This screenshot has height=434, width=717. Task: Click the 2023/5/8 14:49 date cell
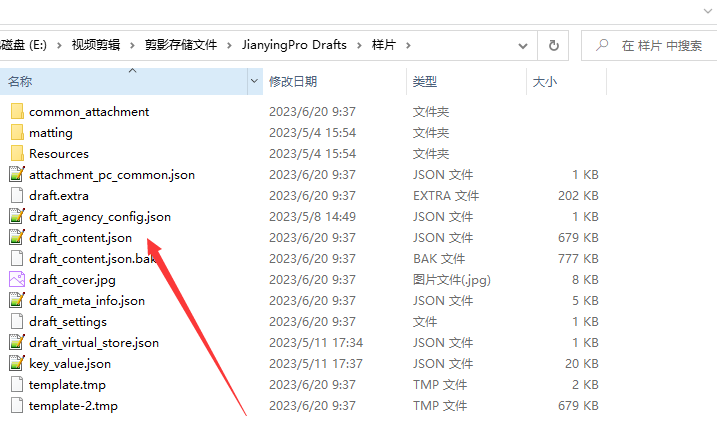[312, 217]
